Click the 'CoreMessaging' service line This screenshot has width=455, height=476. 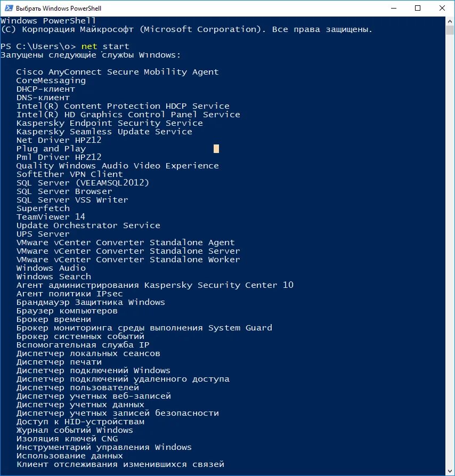51,80
